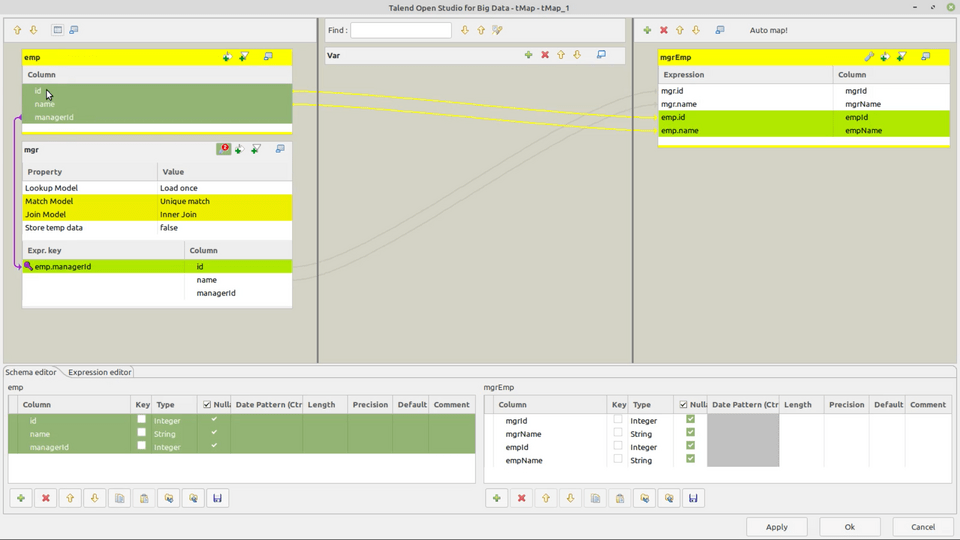Open the Type cell for empId in the mgrEmp schema
This screenshot has height=540, width=960.
coord(650,447)
